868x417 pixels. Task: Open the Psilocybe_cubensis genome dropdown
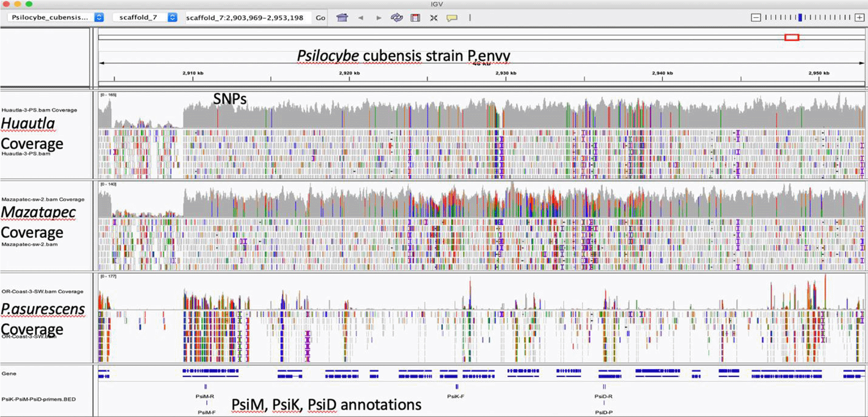[x=99, y=17]
